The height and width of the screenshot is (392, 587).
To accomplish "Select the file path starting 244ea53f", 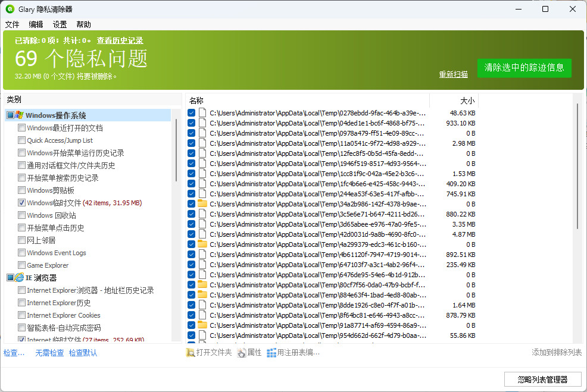I will click(x=317, y=194).
